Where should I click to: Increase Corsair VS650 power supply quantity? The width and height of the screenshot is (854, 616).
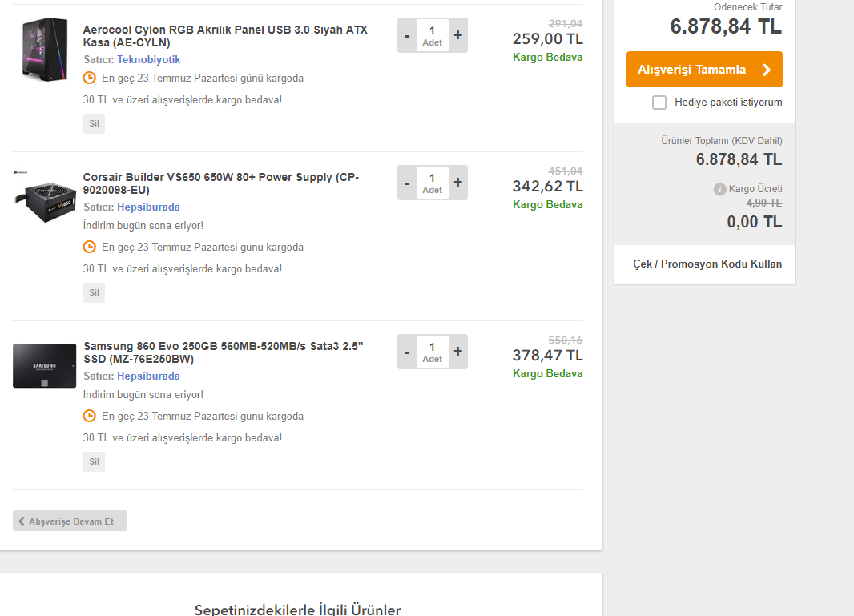457,183
